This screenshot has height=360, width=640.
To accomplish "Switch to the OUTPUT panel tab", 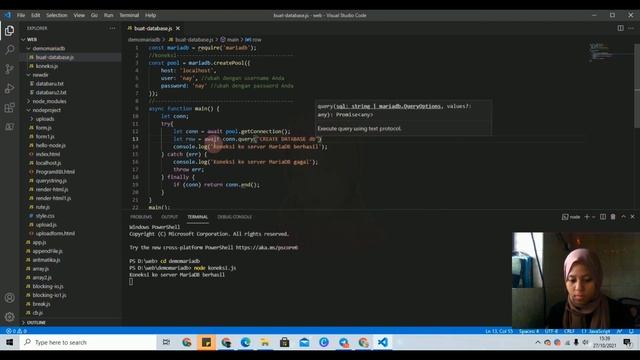I will [x=169, y=217].
